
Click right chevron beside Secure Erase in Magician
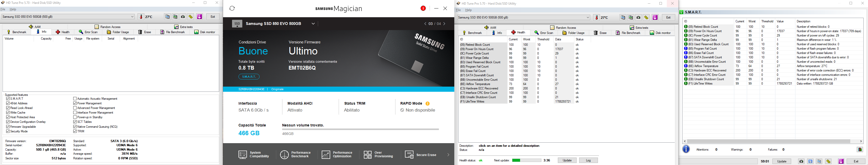(x=448, y=154)
